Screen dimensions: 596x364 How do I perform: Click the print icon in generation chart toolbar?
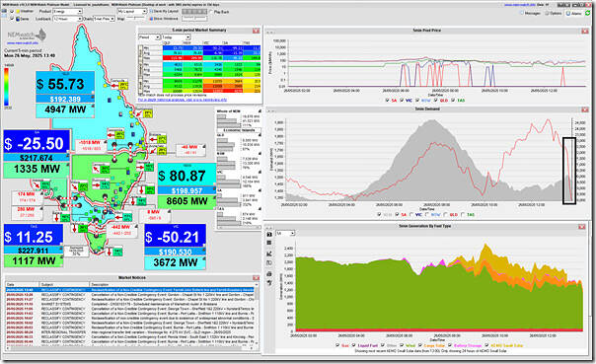click(x=269, y=274)
